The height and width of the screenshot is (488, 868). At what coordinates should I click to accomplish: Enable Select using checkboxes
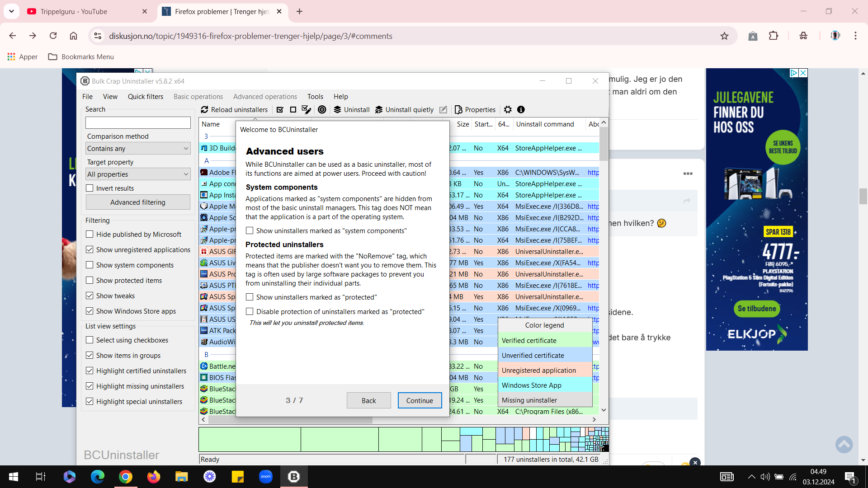(x=90, y=340)
